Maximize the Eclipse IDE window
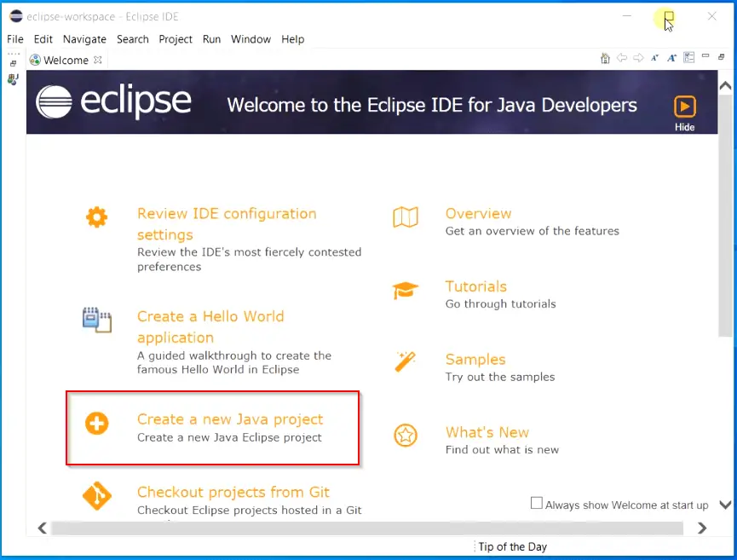The height and width of the screenshot is (560, 737). [669, 16]
